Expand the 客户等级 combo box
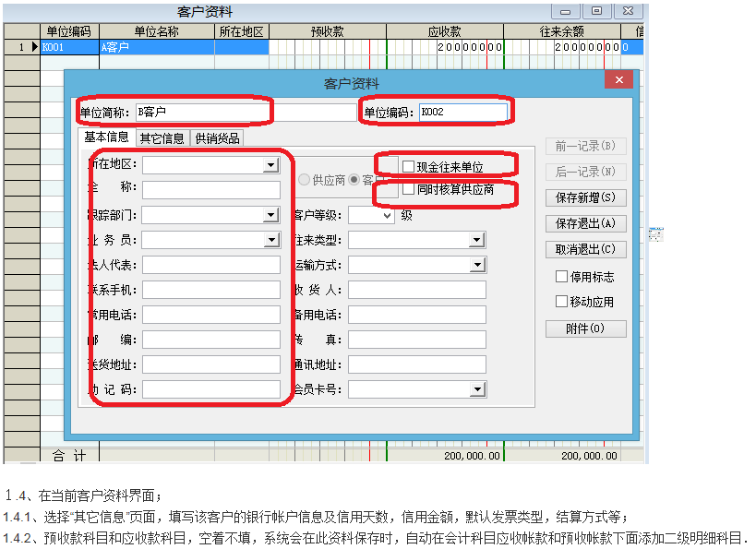756x549 pixels. (x=387, y=215)
